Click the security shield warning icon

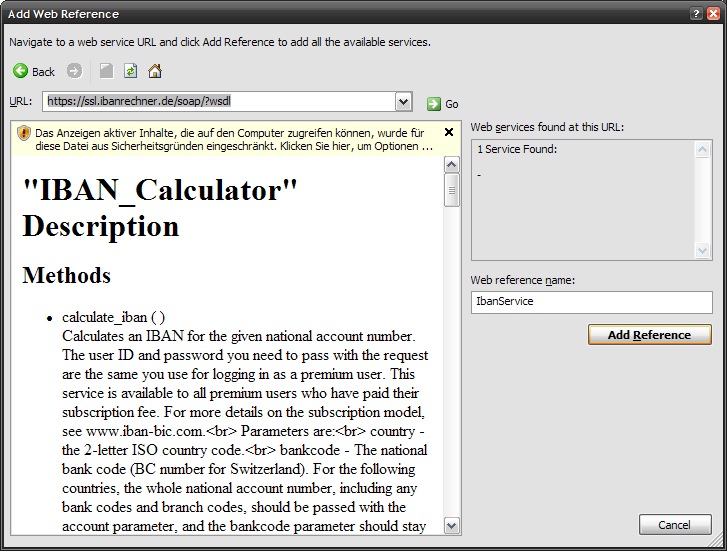(24, 133)
